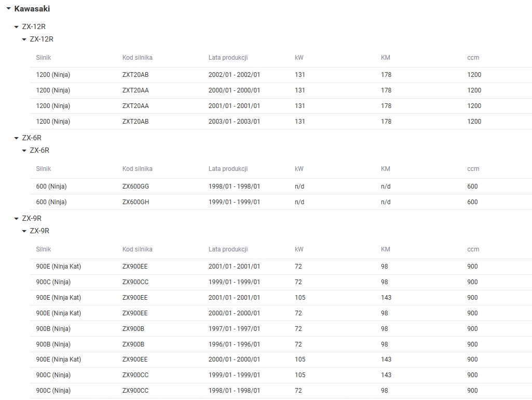
Task: Click "1998/01 - 1998/01" in the ZX600GG row
Action: pos(234,186)
